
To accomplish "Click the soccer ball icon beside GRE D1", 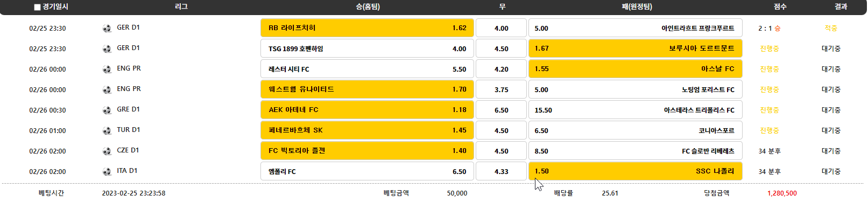I will pos(107,110).
